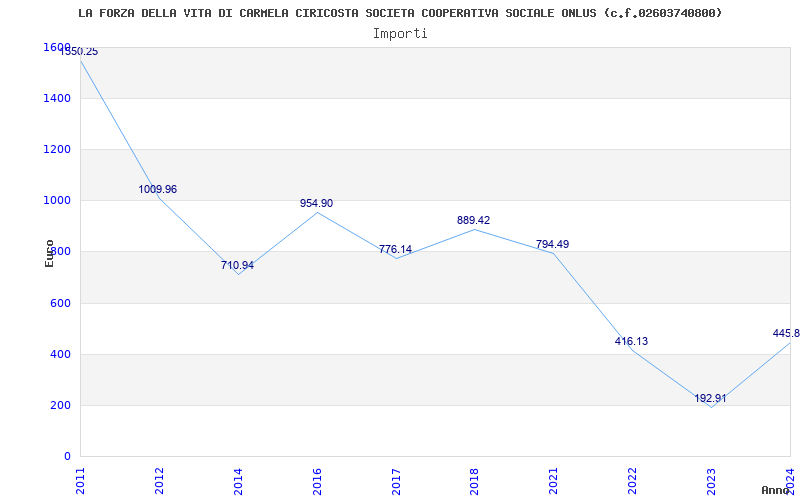Select the 2014 x-axis year label
Viewport: 800px width, 500px height.
pyautogui.click(x=238, y=482)
